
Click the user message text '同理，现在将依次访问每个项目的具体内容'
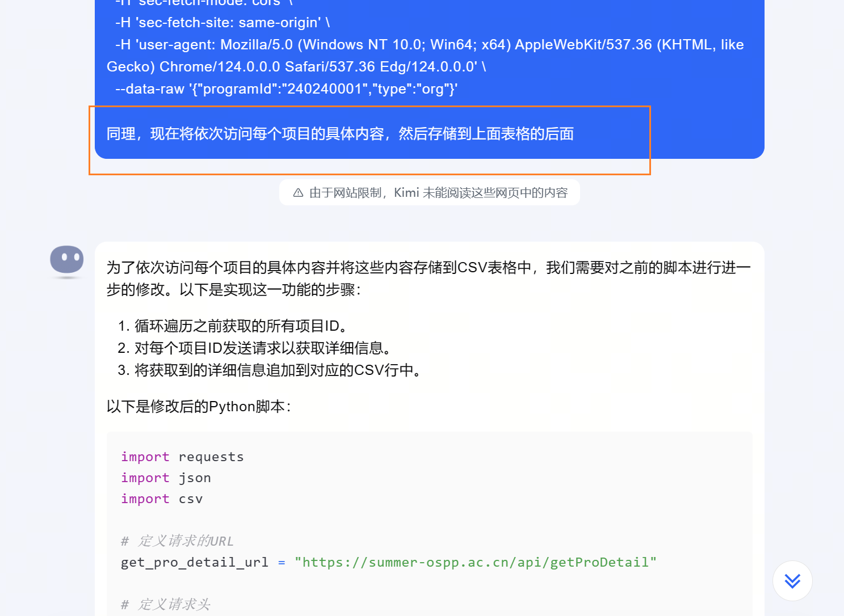point(340,134)
